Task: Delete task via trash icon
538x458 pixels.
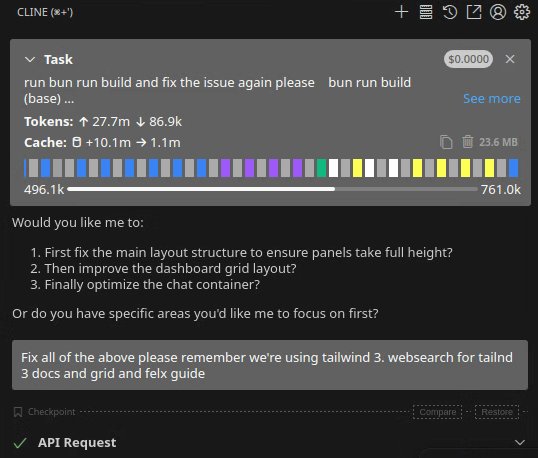Action: (x=467, y=142)
